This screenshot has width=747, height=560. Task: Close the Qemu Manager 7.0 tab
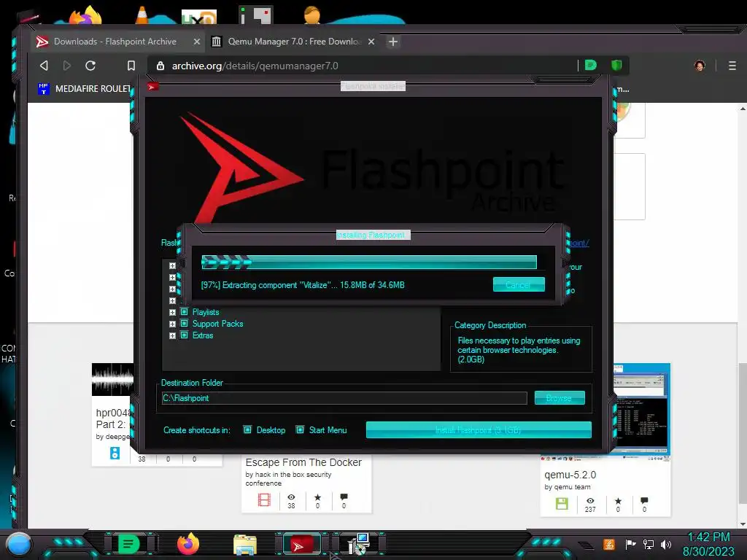click(371, 42)
